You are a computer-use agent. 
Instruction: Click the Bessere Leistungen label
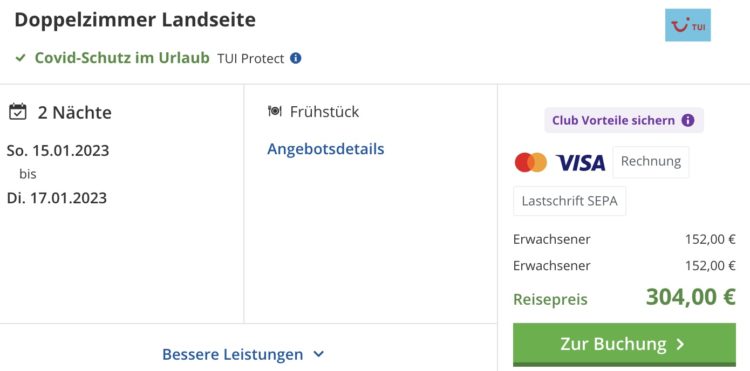coord(232,354)
